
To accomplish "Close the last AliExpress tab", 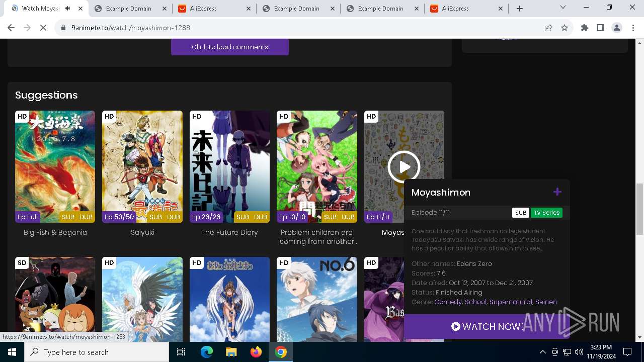I will pos(500,9).
